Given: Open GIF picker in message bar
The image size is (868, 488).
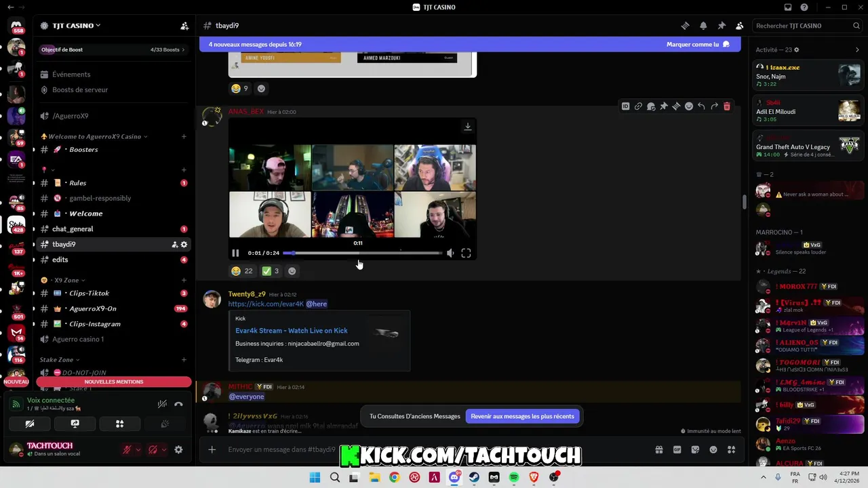Looking at the screenshot, I should pyautogui.click(x=677, y=449).
